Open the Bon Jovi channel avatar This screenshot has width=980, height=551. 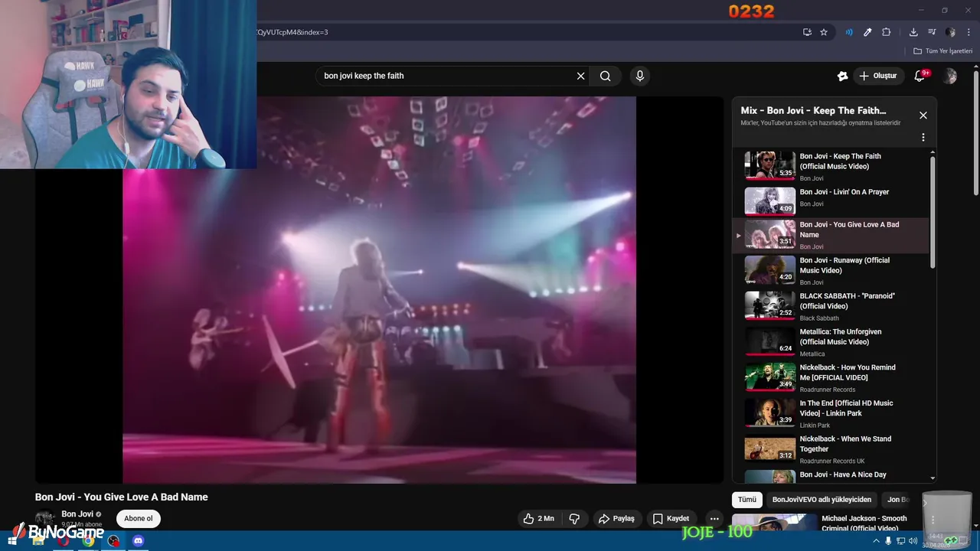(x=45, y=519)
